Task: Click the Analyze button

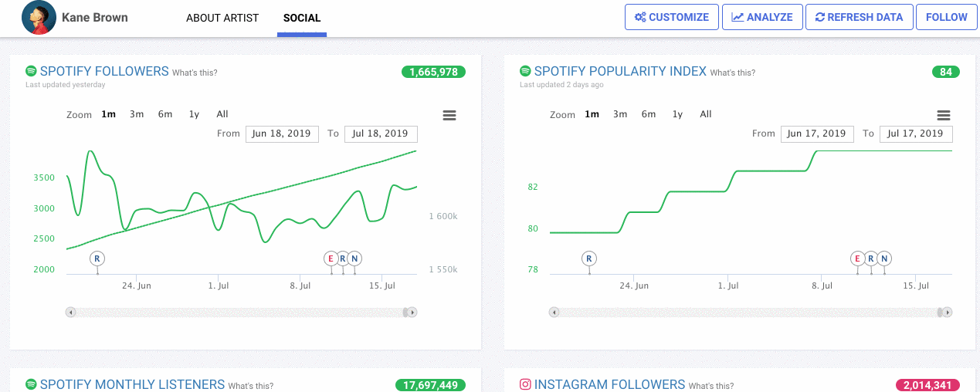Action: (762, 17)
